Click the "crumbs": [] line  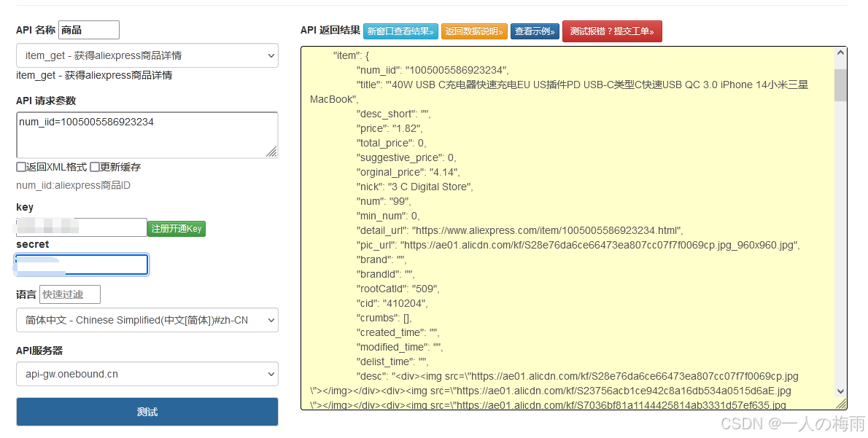coord(384,318)
